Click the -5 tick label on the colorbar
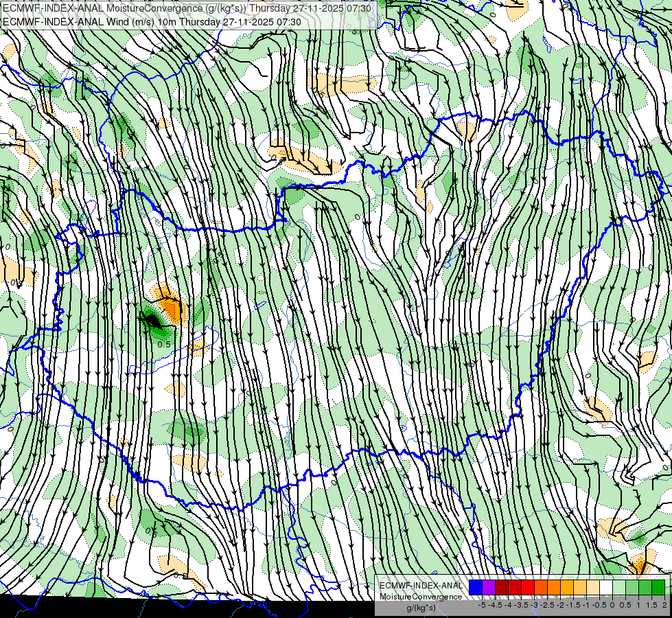Viewport: 672px width, 618px height. 482,605
